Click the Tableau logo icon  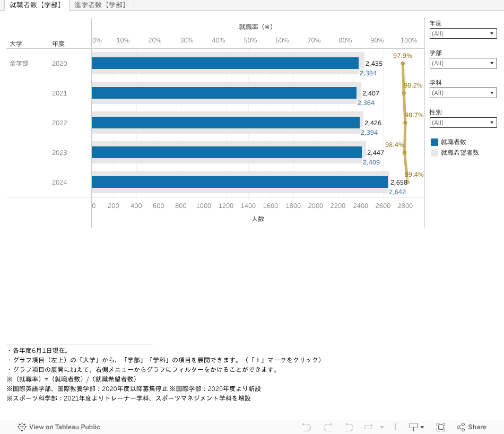point(22,427)
